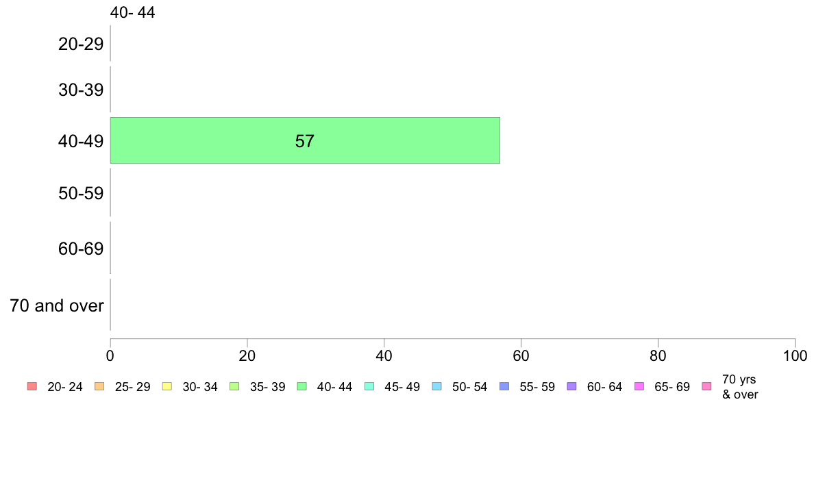
Task: Click the 20-24 red legend swatch
Action: [32, 386]
